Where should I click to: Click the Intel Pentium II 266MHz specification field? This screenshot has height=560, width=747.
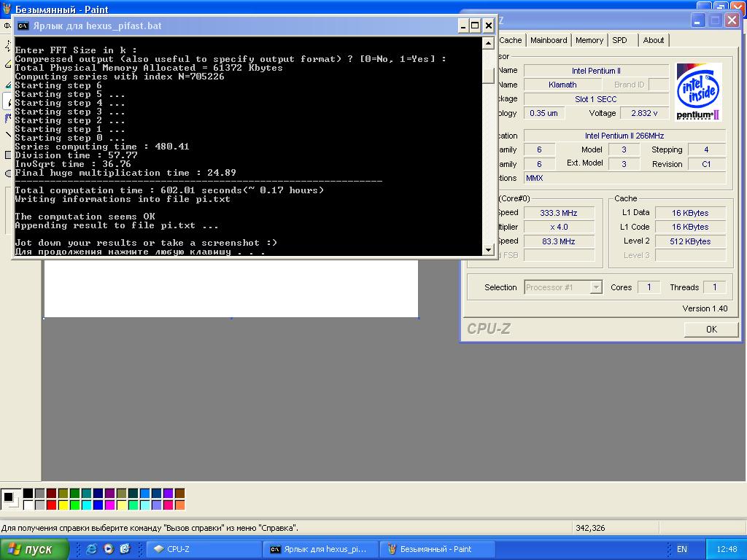(624, 136)
